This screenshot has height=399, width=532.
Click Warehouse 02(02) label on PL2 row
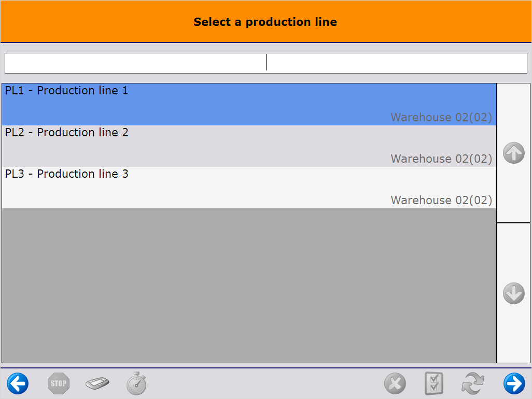[x=441, y=159]
